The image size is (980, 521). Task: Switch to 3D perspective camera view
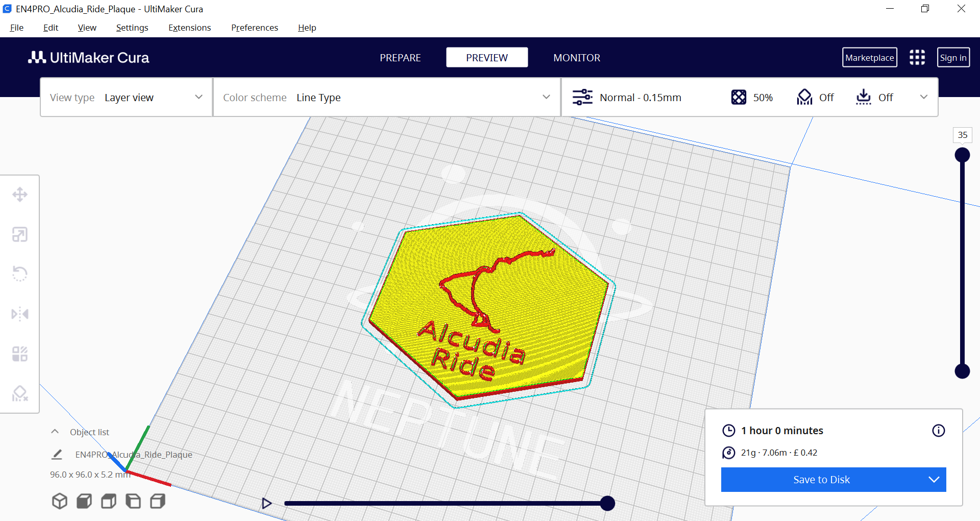coord(60,501)
